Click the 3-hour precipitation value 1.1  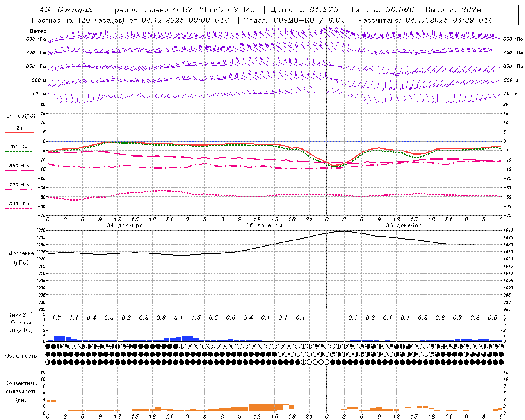73,318
